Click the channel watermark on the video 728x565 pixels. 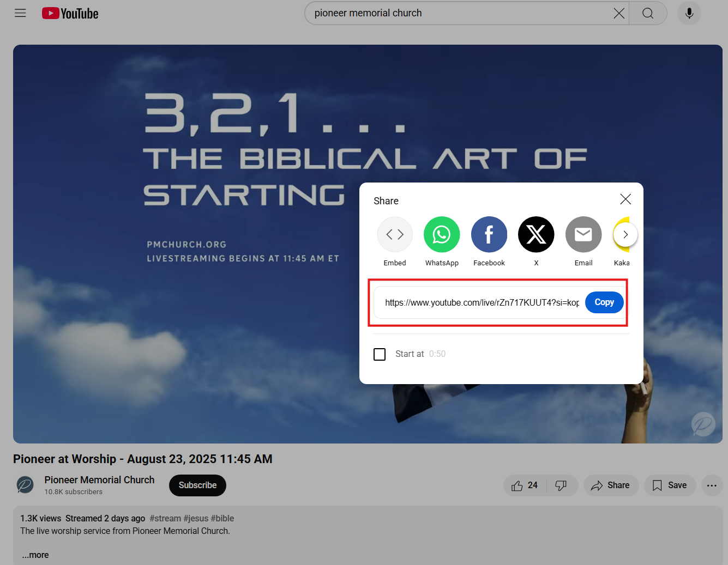click(x=703, y=424)
